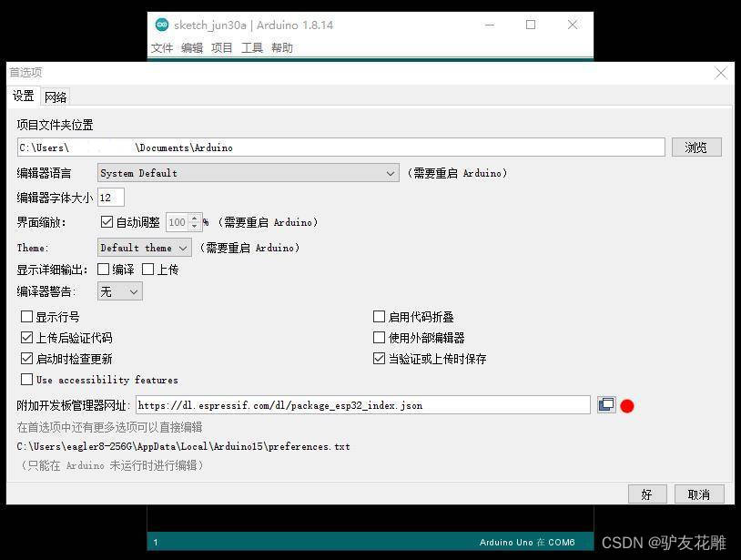Toggle 当验证或上传时保存 checkbox
This screenshot has height=560, width=741.
(x=379, y=359)
